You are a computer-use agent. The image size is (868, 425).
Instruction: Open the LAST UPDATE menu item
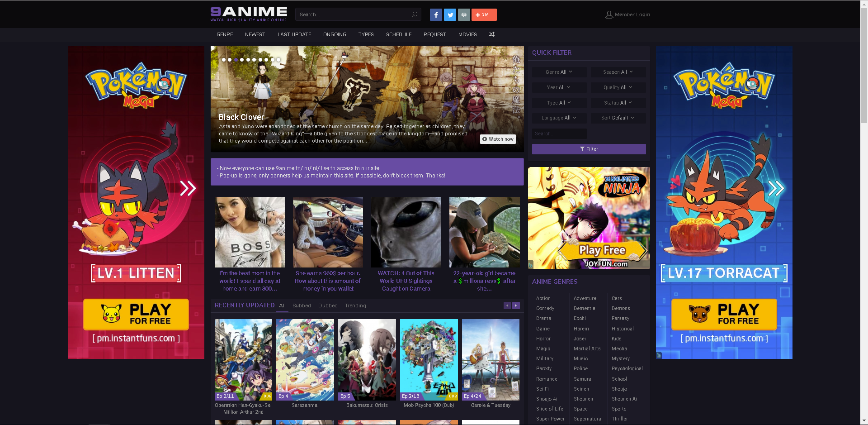294,34
